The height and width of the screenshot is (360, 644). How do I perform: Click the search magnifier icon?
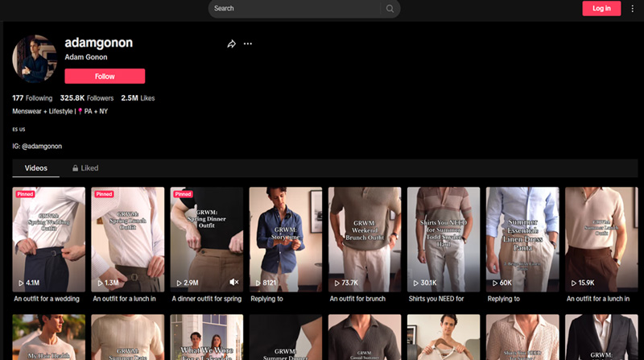point(390,9)
